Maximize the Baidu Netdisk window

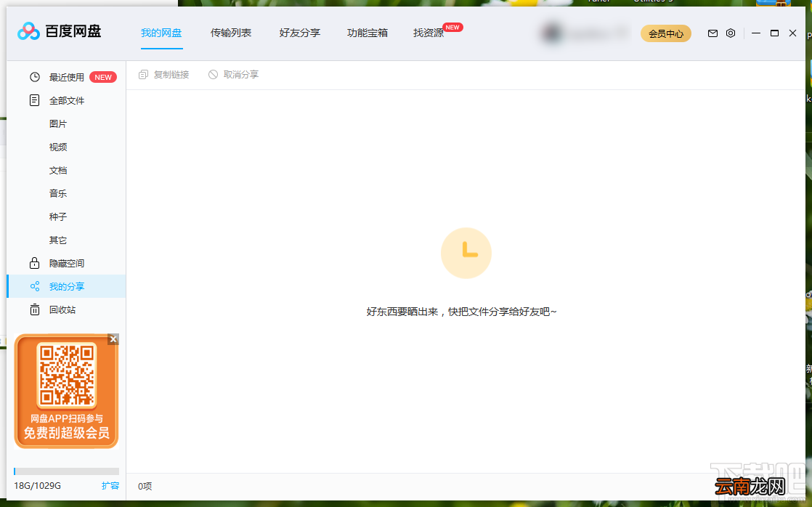coord(774,33)
